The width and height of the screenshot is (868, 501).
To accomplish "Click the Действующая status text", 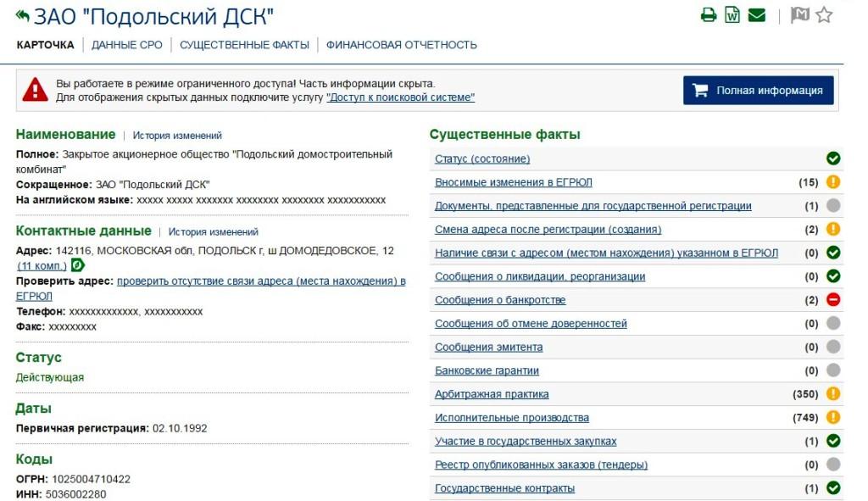I will [50, 377].
